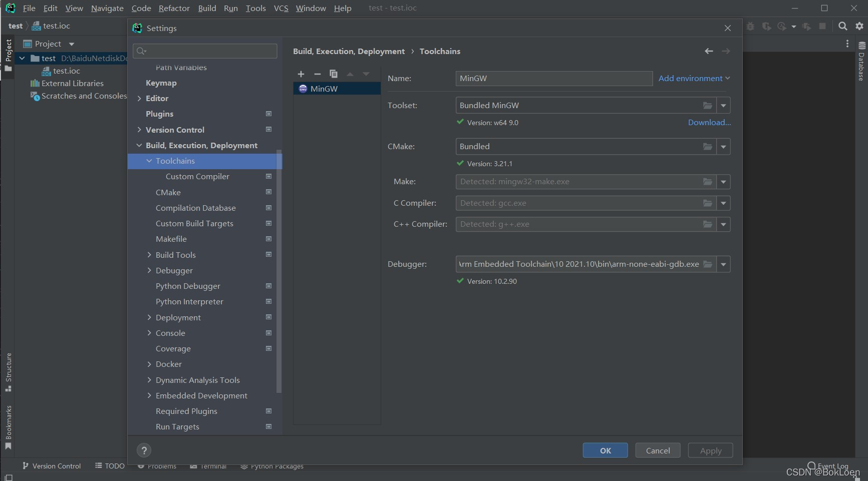This screenshot has height=481, width=868.
Task: Select MinGW toolchain in list
Action: point(337,89)
